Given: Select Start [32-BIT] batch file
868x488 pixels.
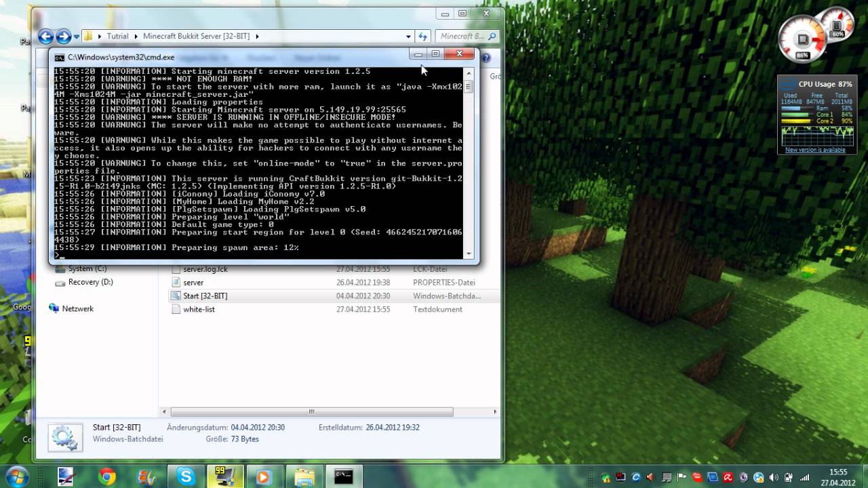Looking at the screenshot, I should point(205,296).
